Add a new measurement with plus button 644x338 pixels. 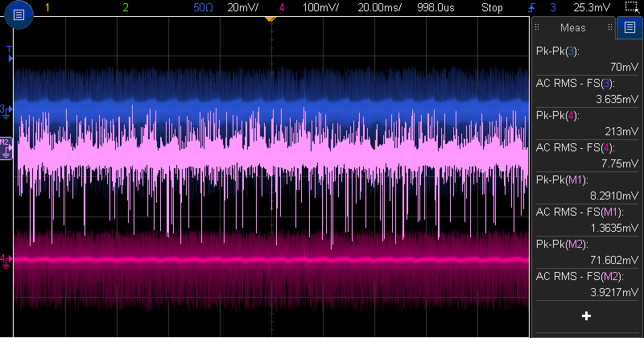point(587,315)
